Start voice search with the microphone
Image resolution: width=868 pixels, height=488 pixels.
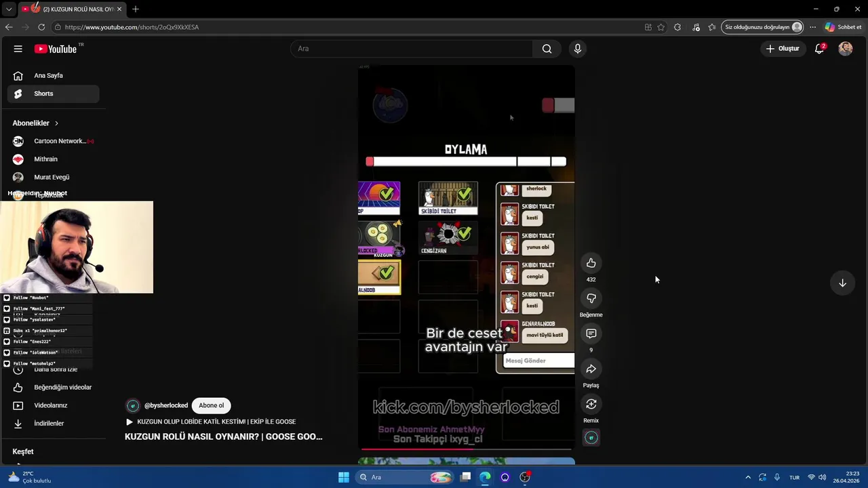(578, 49)
